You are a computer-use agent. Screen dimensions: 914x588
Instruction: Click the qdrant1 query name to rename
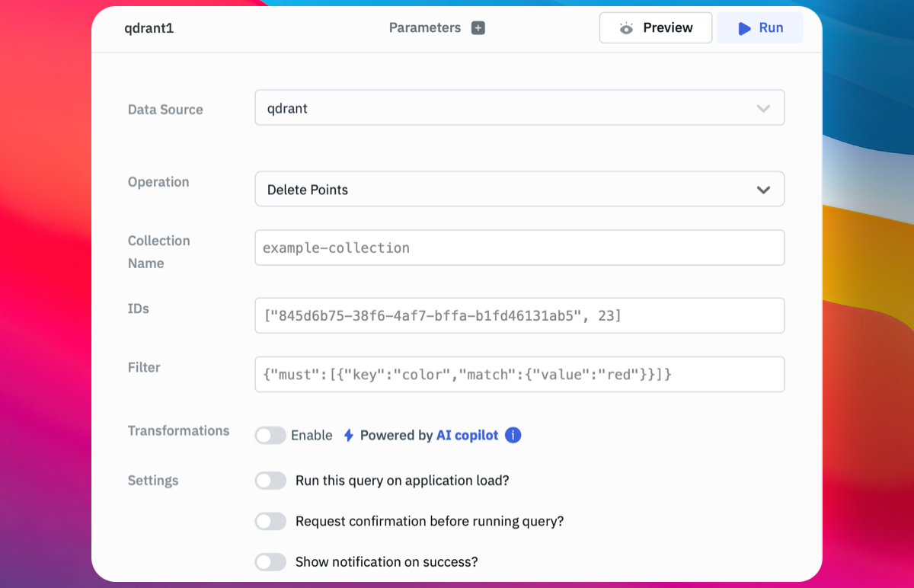coord(149,28)
